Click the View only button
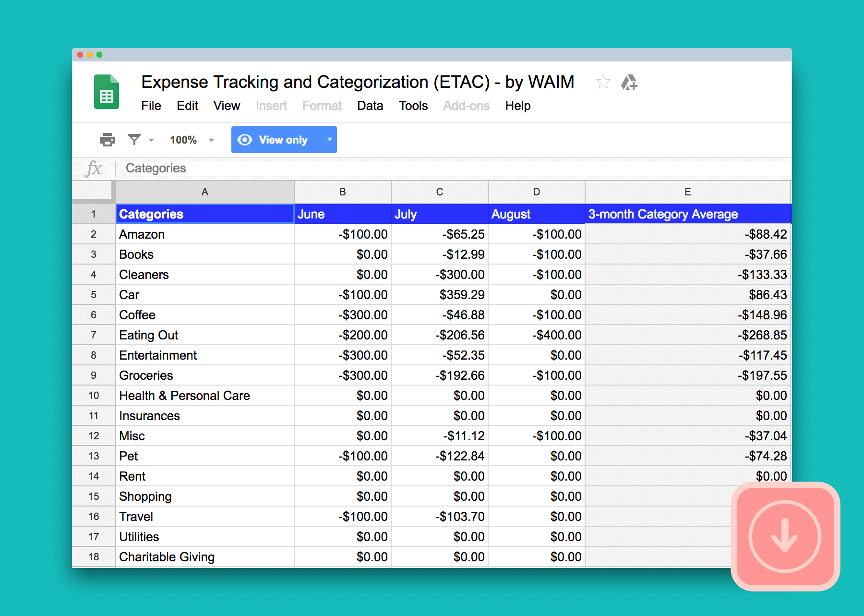The height and width of the screenshot is (616, 864). [x=283, y=140]
